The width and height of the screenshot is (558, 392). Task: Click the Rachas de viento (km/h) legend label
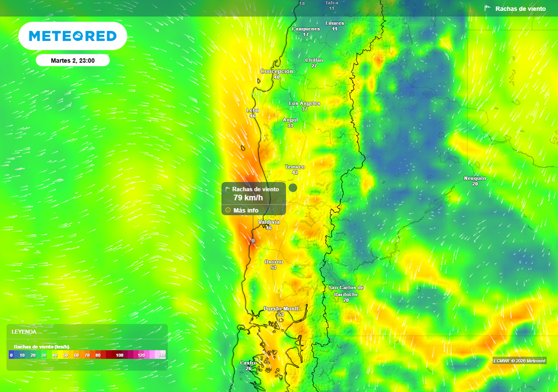point(41,346)
